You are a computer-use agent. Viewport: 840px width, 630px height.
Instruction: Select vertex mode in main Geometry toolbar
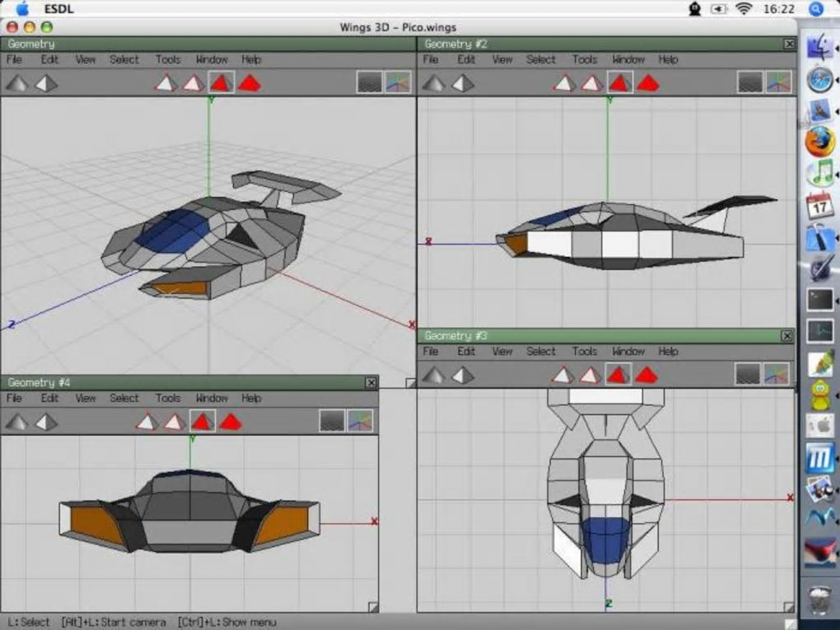point(166,83)
